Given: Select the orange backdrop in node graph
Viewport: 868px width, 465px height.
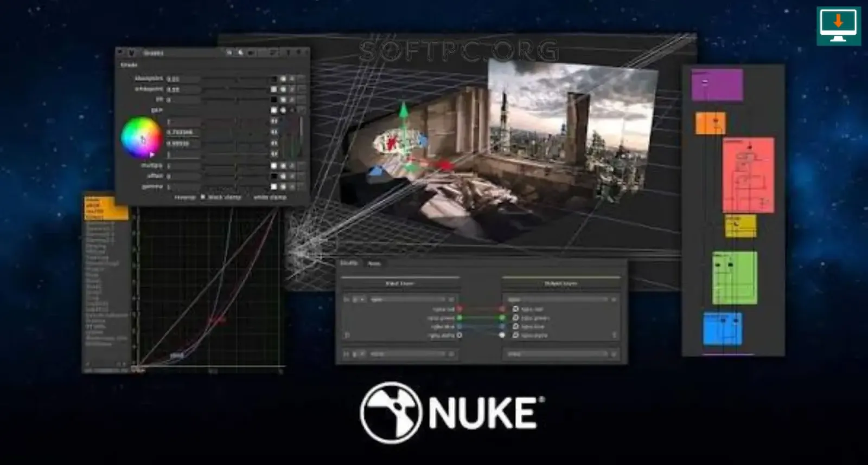Looking at the screenshot, I should point(710,123).
